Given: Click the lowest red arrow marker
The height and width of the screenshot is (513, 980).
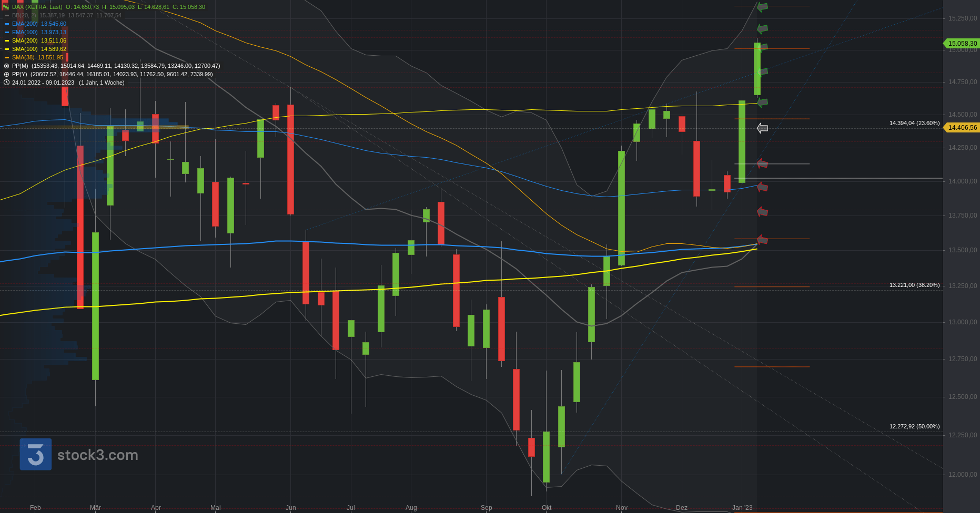Looking at the screenshot, I should (x=762, y=240).
